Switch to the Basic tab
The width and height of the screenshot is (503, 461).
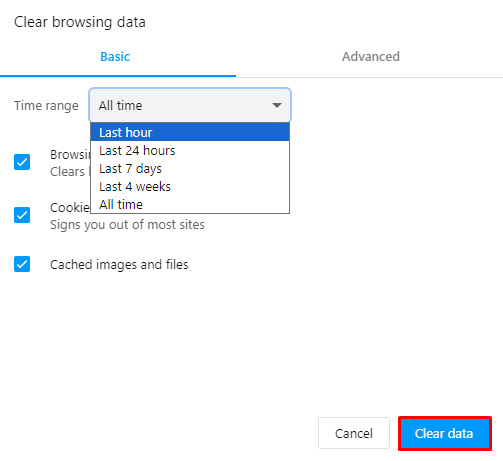point(115,57)
